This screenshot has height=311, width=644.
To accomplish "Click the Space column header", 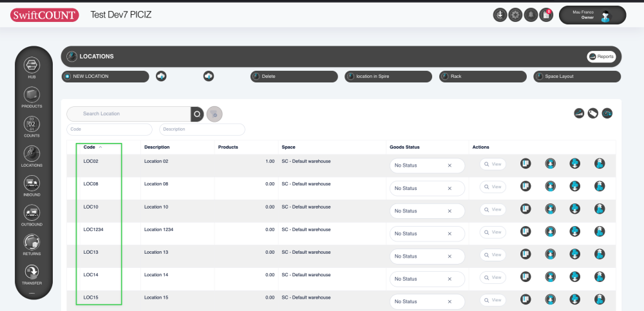I will tap(289, 147).
